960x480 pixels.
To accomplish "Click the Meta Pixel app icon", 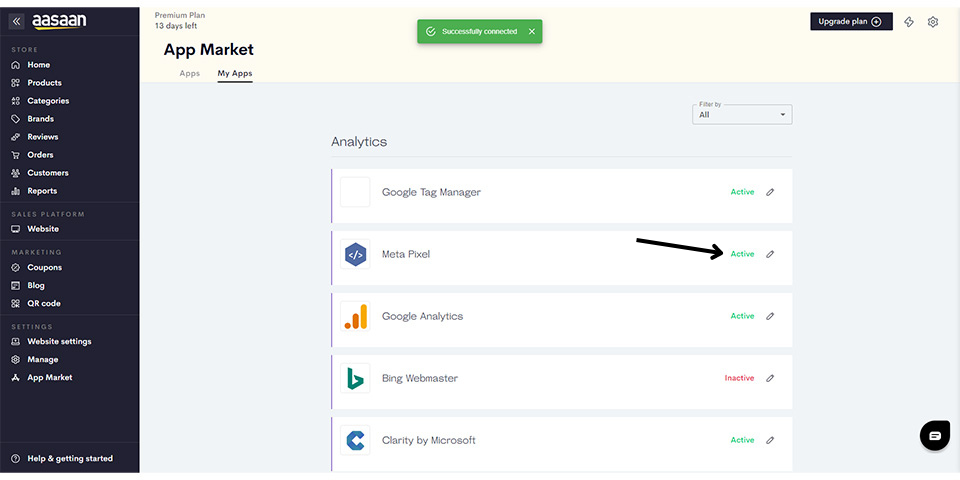I will (355, 254).
